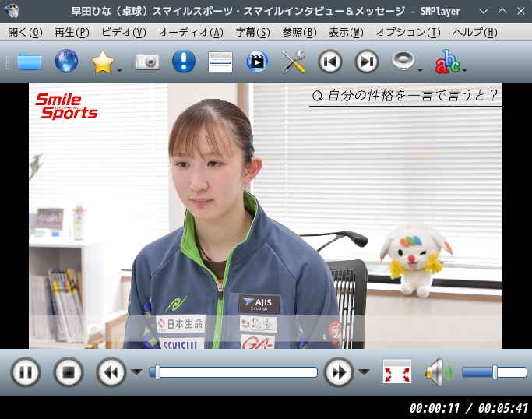Viewport: 532px width, 419px height.
Task: Open the playlist icon
Action: [x=220, y=62]
